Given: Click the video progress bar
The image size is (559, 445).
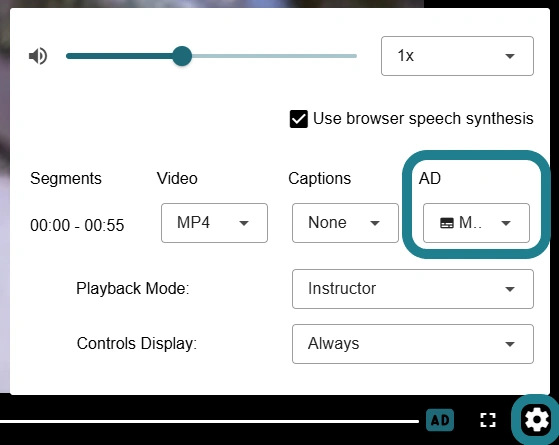Looking at the screenshot, I should [x=209, y=421].
